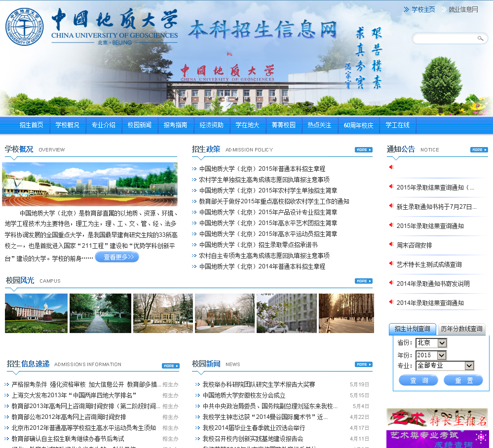Open 专业介绍 navigation item
Viewport: 493px width, 448px height.
tap(104, 125)
